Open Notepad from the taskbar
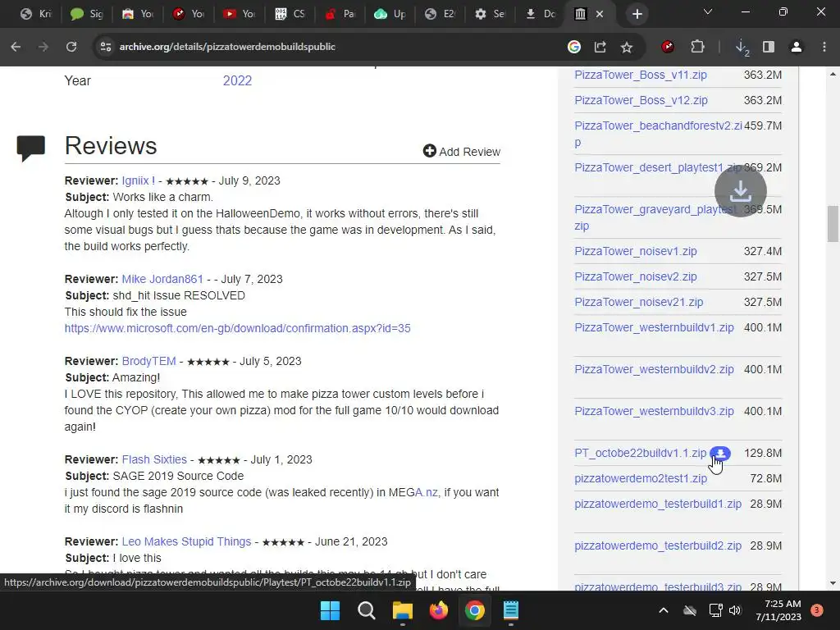840x630 pixels. [511, 610]
